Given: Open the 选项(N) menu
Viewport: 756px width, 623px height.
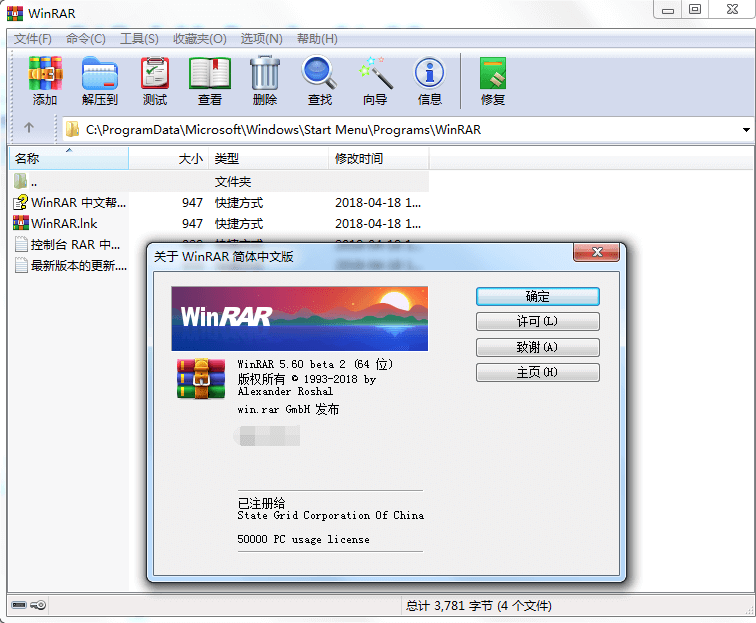Looking at the screenshot, I should (x=261, y=39).
